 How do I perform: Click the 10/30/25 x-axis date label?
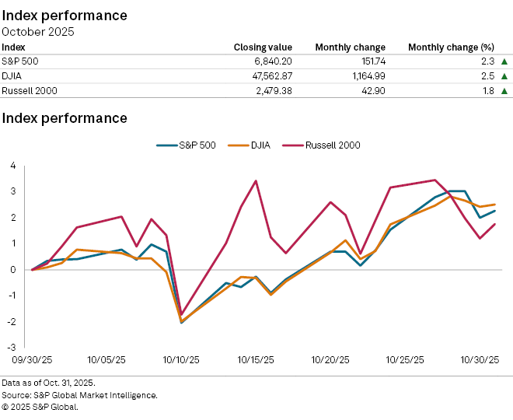480,360
